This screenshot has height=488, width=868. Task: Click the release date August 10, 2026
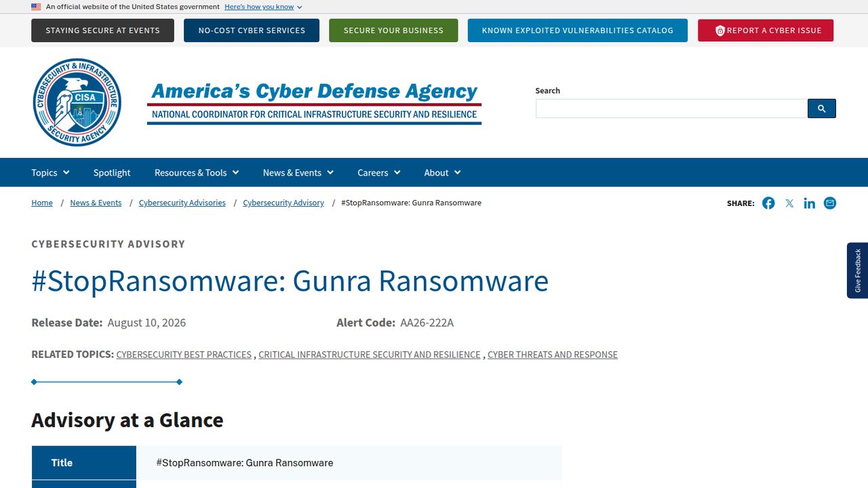click(x=146, y=323)
